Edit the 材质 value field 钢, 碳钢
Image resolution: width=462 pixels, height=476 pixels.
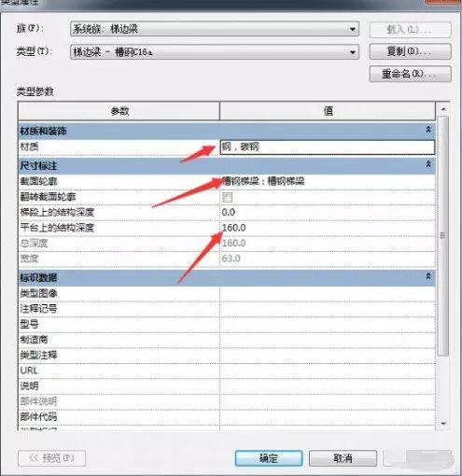click(x=328, y=147)
